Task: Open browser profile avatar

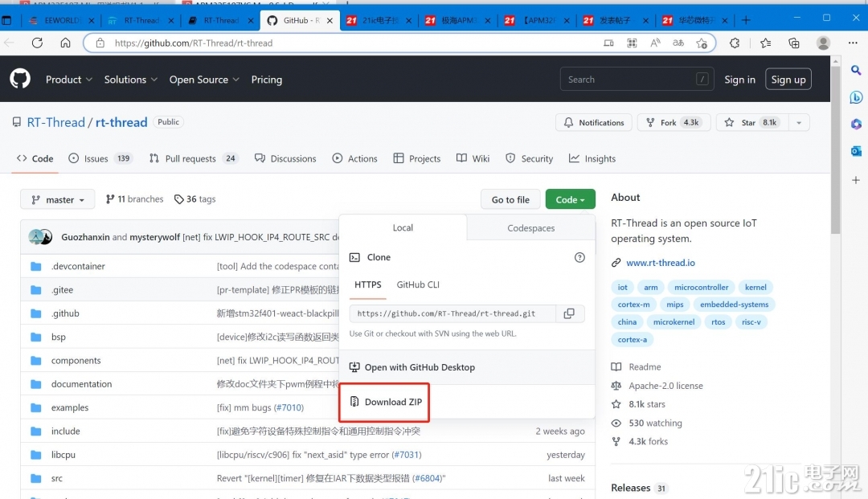Action: 823,43
